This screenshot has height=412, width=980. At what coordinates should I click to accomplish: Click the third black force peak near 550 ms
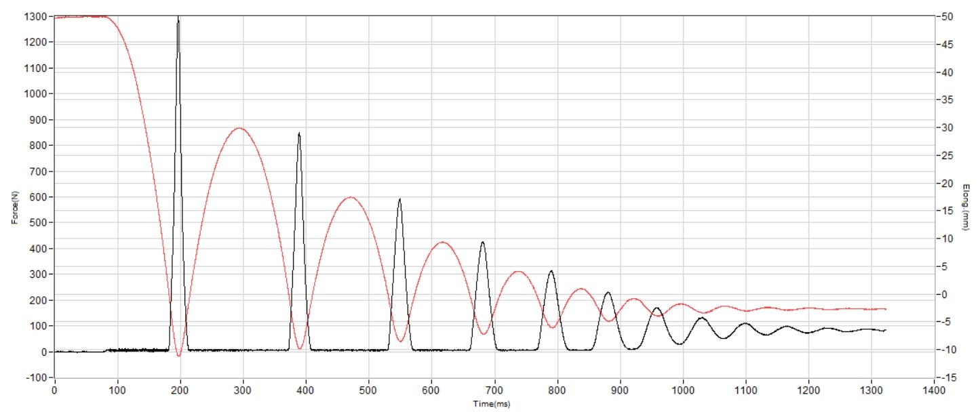pos(399,200)
